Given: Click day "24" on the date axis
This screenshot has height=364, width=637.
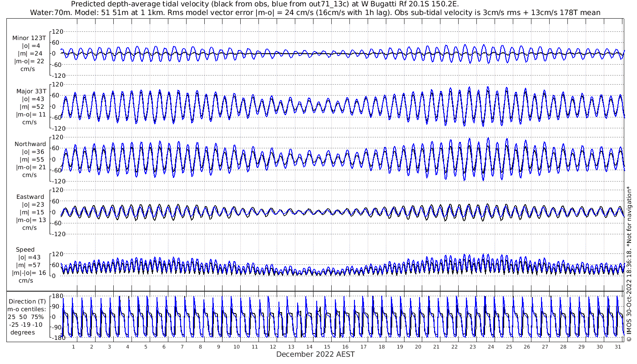Looking at the screenshot, I should (x=490, y=347).
